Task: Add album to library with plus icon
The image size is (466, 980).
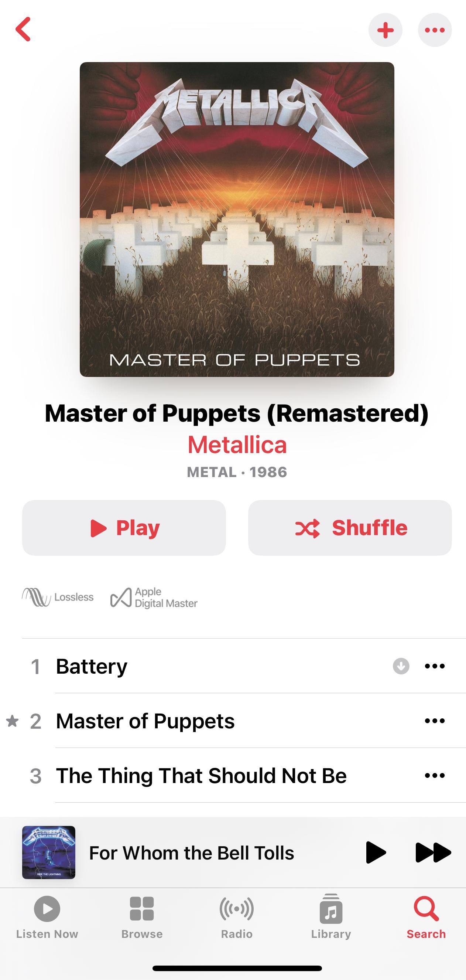Action: 385,30
